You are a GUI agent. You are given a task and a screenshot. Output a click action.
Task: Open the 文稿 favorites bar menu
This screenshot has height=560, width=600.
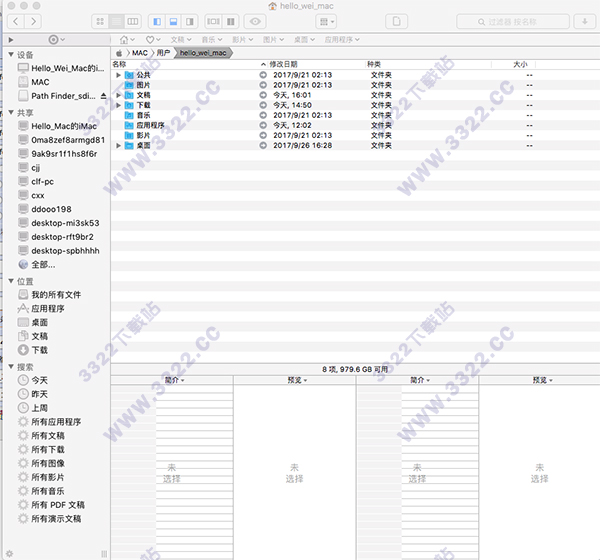pos(180,39)
